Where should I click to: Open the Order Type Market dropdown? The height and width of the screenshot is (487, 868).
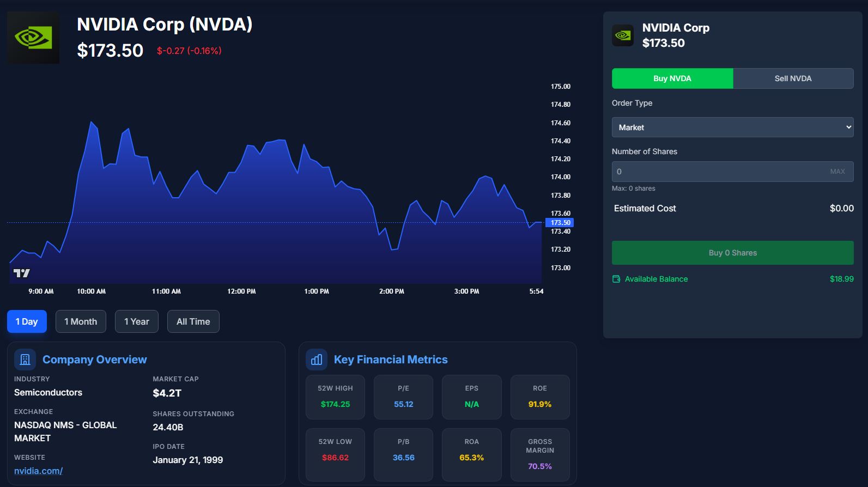[x=733, y=127]
